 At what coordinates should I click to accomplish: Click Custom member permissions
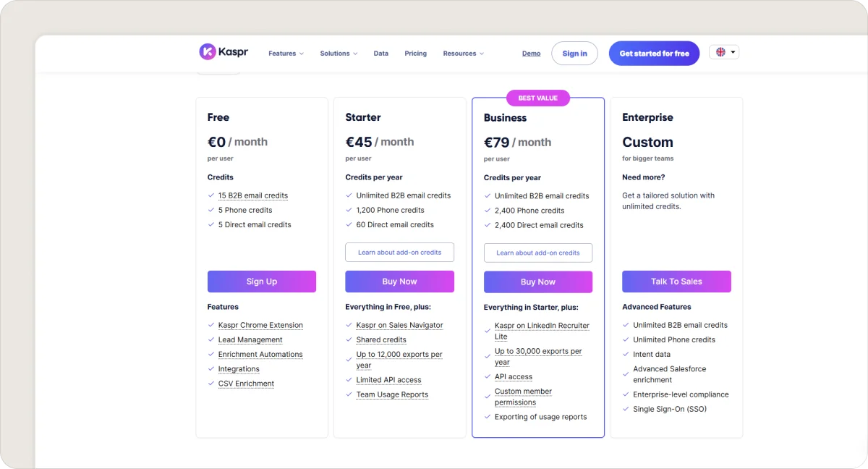coord(523,397)
